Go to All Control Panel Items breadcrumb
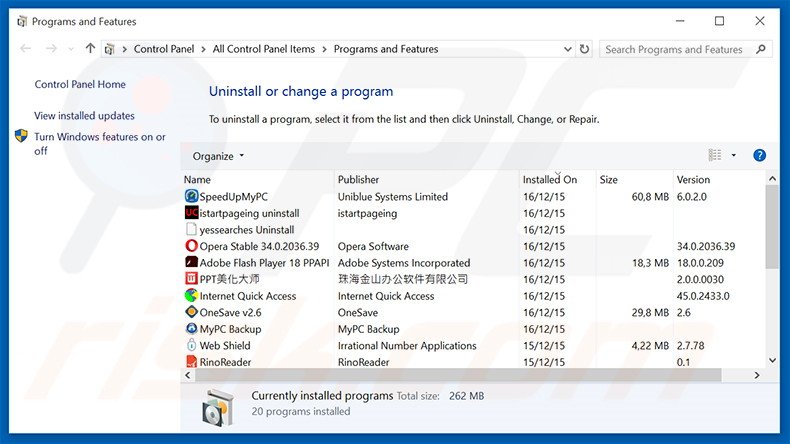790x444 pixels. coord(264,49)
